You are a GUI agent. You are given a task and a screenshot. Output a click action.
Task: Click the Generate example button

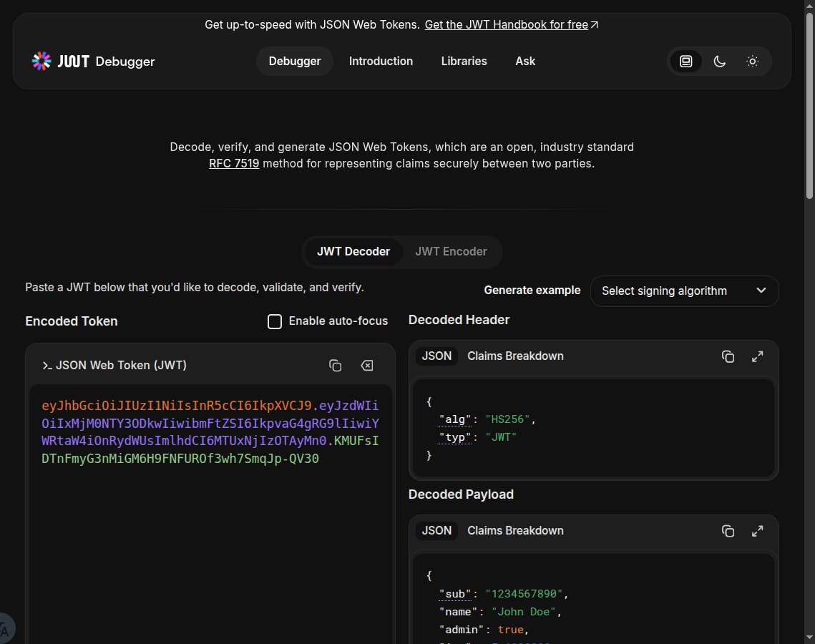532,291
